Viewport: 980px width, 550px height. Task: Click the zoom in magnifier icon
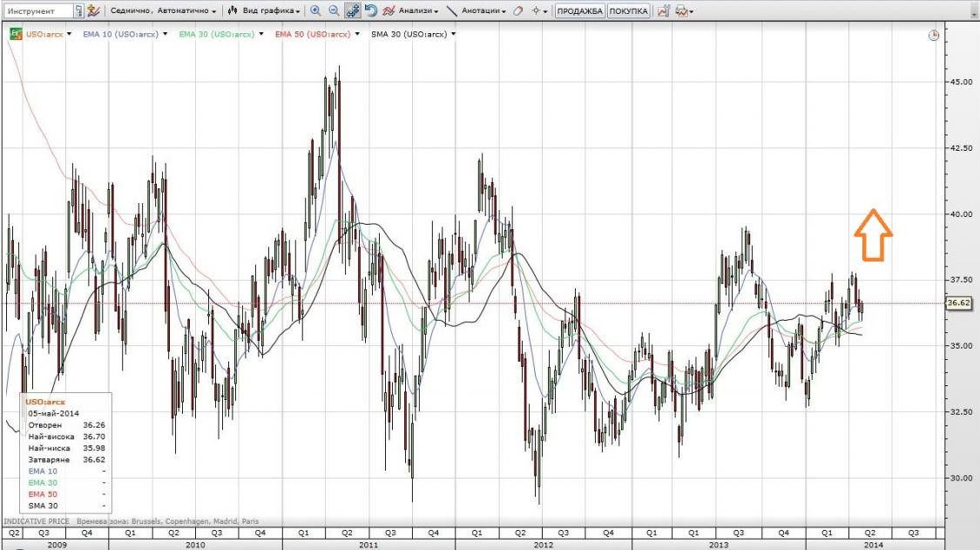click(315, 10)
